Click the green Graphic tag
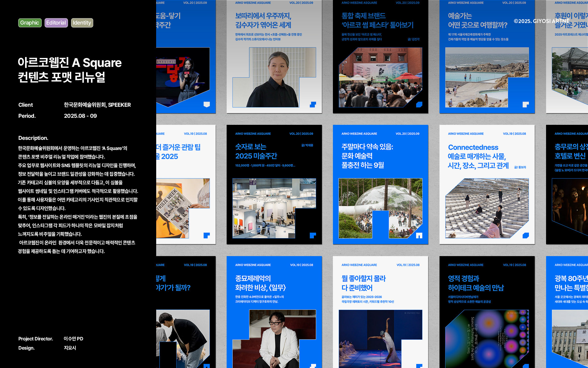Viewport: 588px width, 368px height. tap(30, 23)
